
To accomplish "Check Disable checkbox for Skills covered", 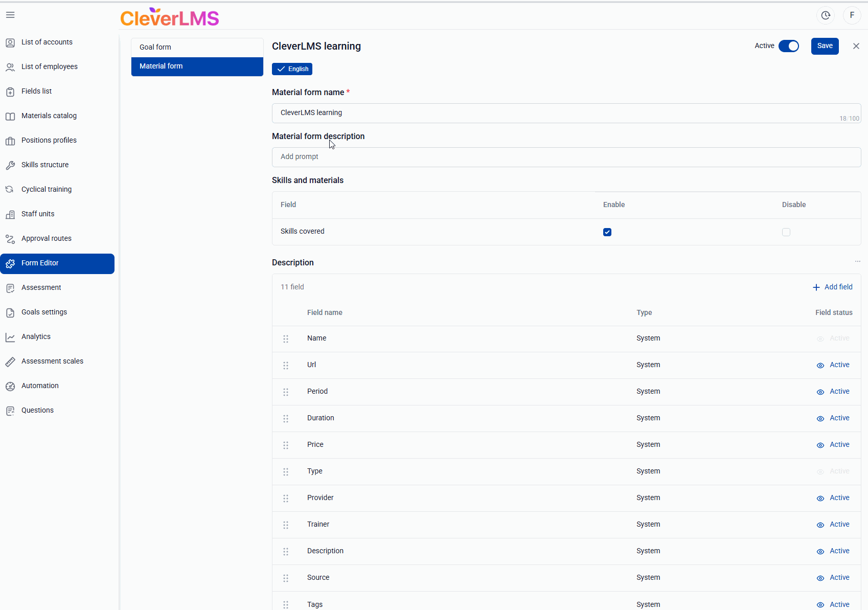I will coord(786,232).
